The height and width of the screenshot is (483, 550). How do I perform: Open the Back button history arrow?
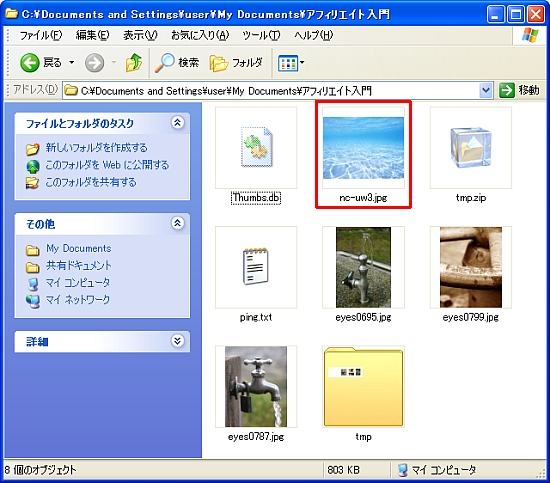(x=72, y=63)
